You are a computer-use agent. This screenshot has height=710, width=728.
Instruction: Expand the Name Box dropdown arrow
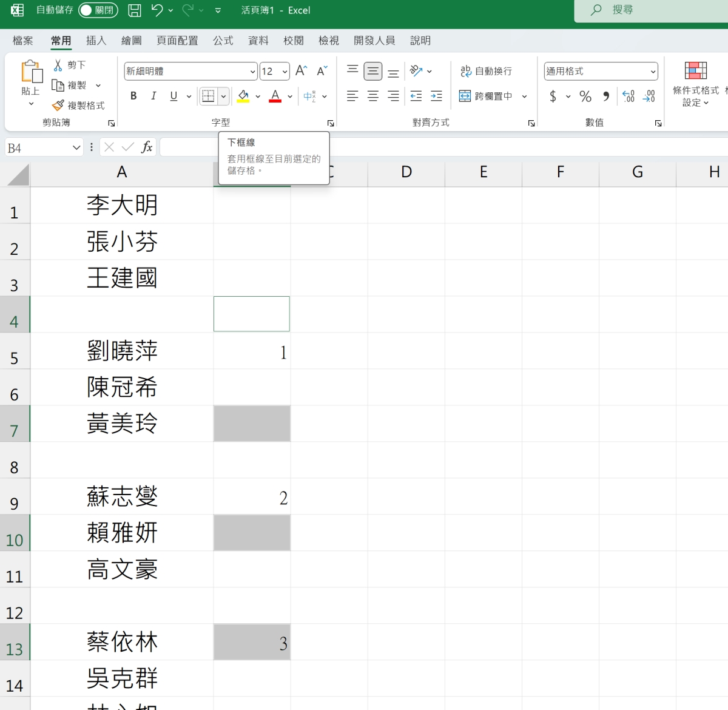pyautogui.click(x=76, y=147)
